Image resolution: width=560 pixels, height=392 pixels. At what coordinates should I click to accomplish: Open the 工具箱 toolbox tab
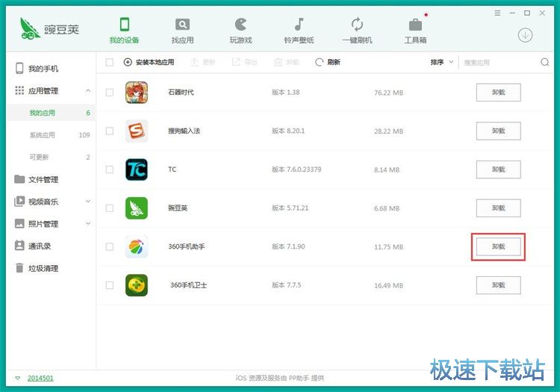[x=415, y=31]
